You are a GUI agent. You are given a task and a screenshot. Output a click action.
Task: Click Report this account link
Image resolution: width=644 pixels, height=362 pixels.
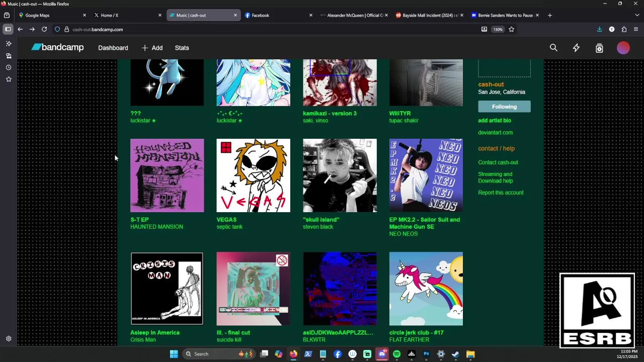(501, 193)
